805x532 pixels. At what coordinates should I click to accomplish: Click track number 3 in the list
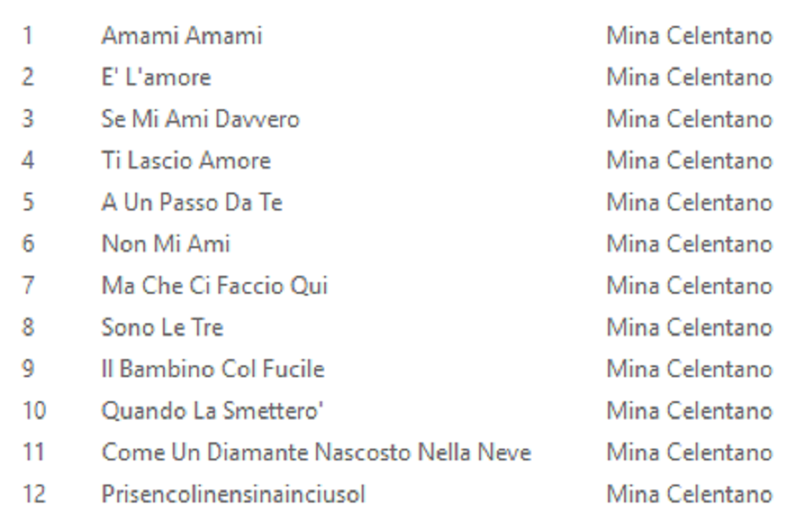pos(29,119)
